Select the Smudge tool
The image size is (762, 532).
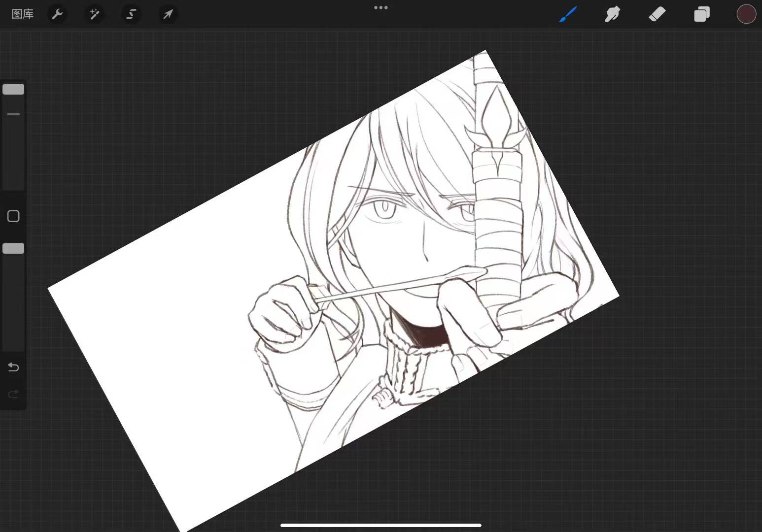coord(612,14)
